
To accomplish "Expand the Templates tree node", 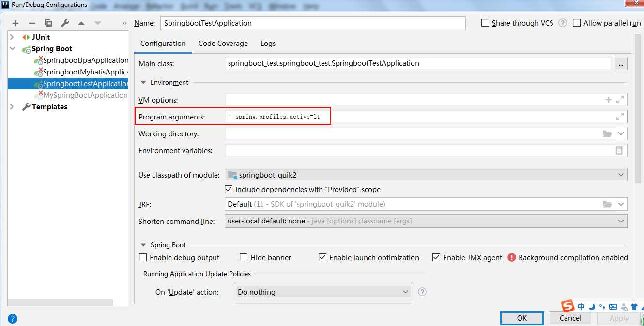I will pos(12,107).
